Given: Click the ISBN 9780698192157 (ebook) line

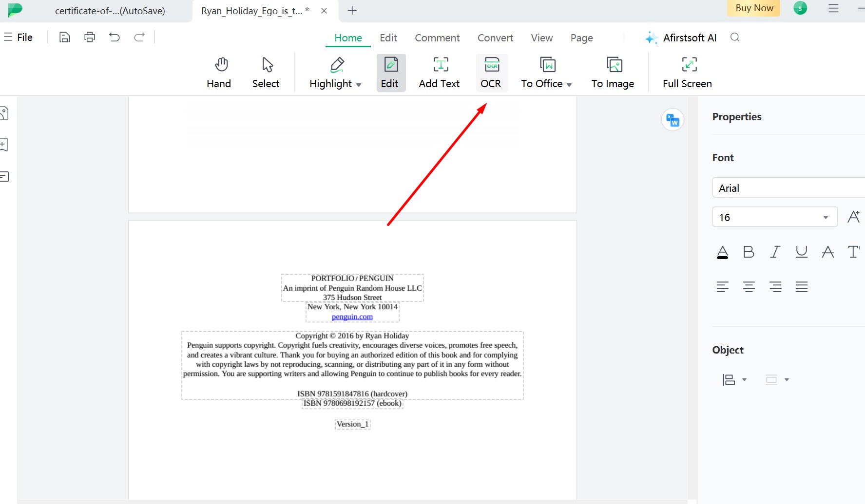Looking at the screenshot, I should 352,403.
